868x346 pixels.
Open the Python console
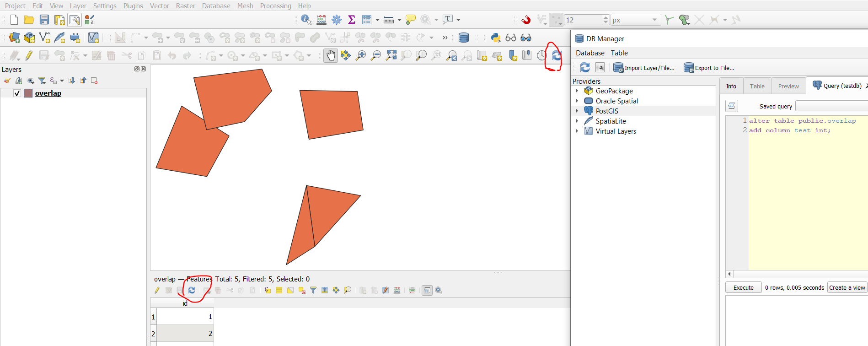(496, 38)
